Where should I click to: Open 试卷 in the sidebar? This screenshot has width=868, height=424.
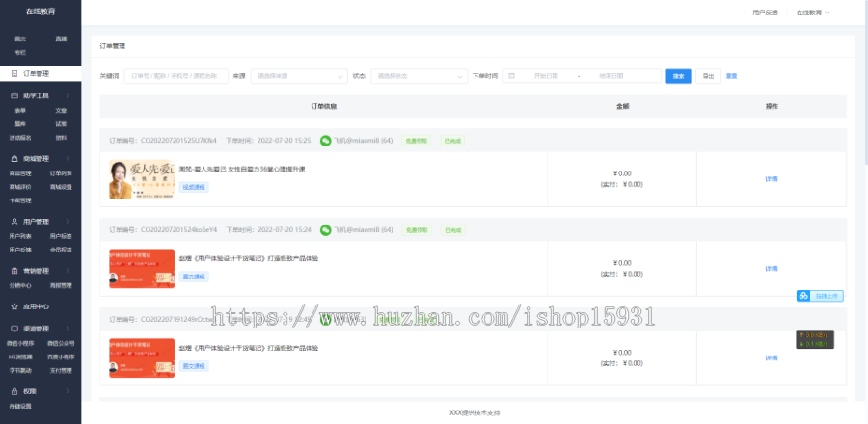click(61, 124)
